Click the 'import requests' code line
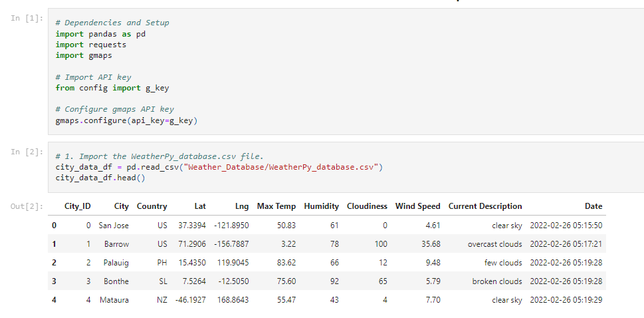Image resolution: width=644 pixels, height=318 pixels. point(91,45)
